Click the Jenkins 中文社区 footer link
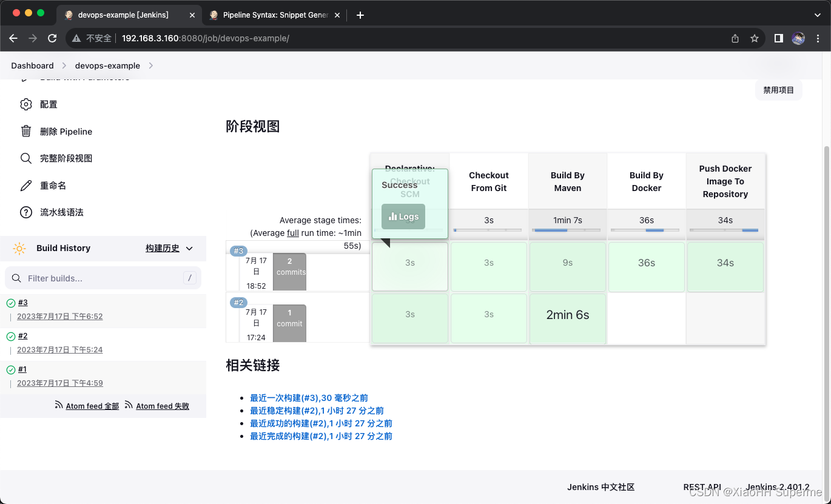The height and width of the screenshot is (504, 831). (601, 487)
